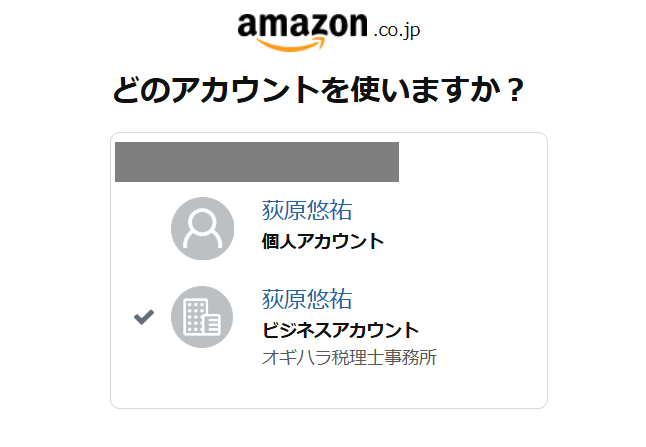Click head of the personal avatar silhouette
This screenshot has width=646, height=447.
click(x=202, y=221)
